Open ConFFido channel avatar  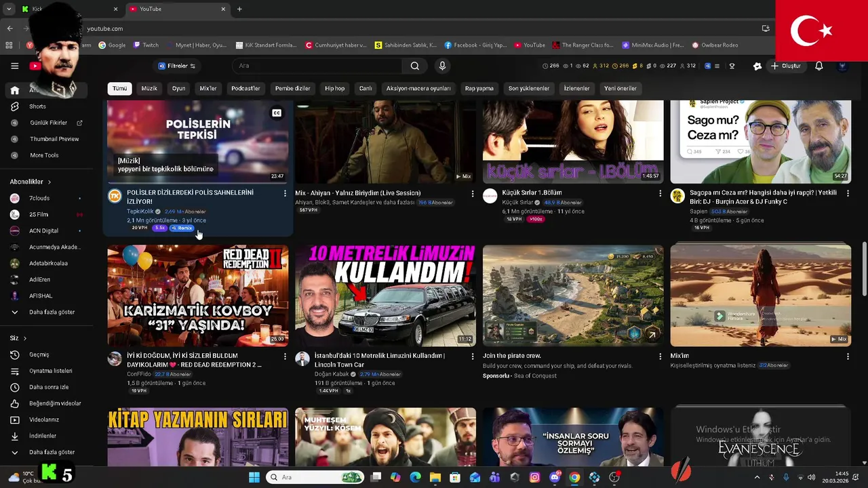[115, 359]
